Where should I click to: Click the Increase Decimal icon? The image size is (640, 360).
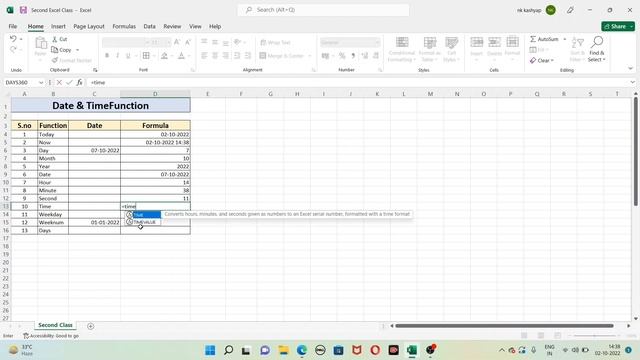click(364, 56)
